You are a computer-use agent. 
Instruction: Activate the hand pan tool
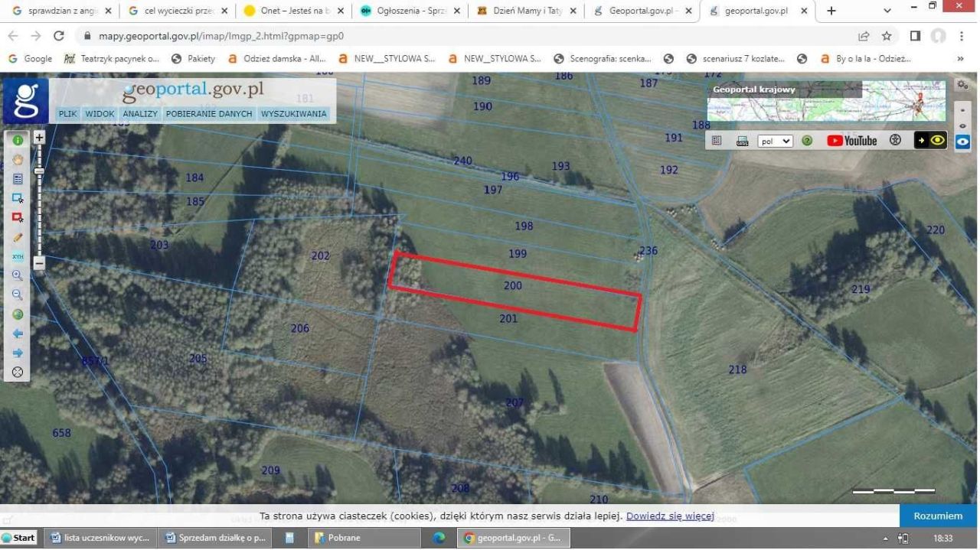click(x=18, y=160)
